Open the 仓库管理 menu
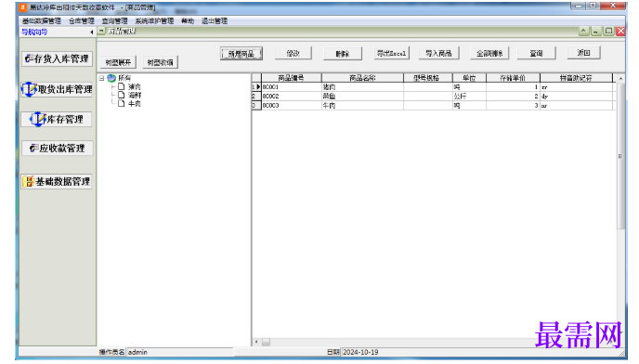This screenshot has width=639, height=364. pos(82,20)
